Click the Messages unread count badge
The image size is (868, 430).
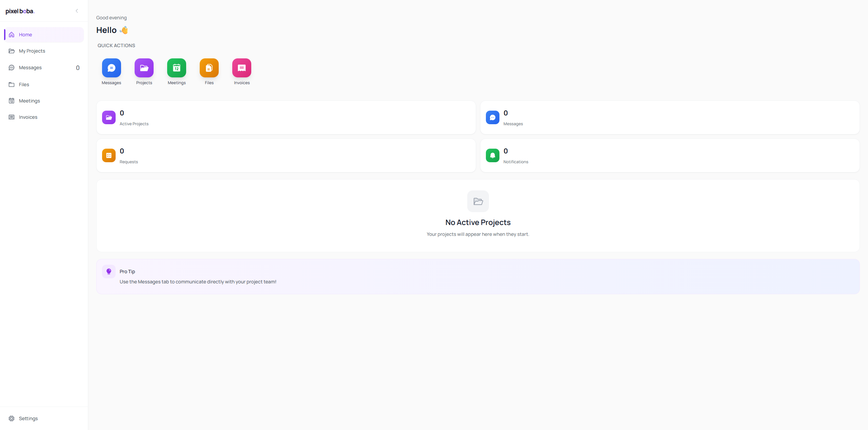pyautogui.click(x=78, y=68)
